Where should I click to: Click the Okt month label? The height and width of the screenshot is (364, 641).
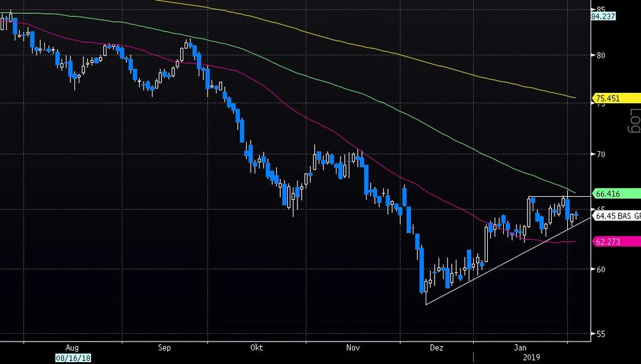(x=257, y=347)
